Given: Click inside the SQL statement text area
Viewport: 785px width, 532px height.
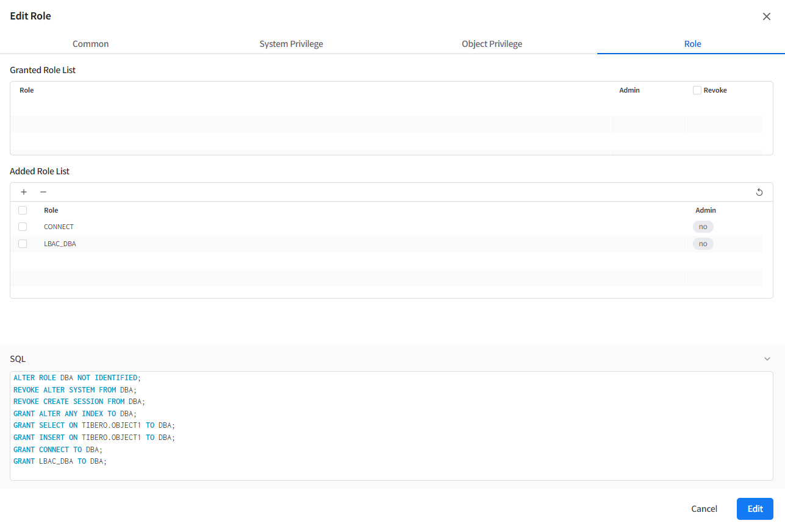Looking at the screenshot, I should 392,426.
